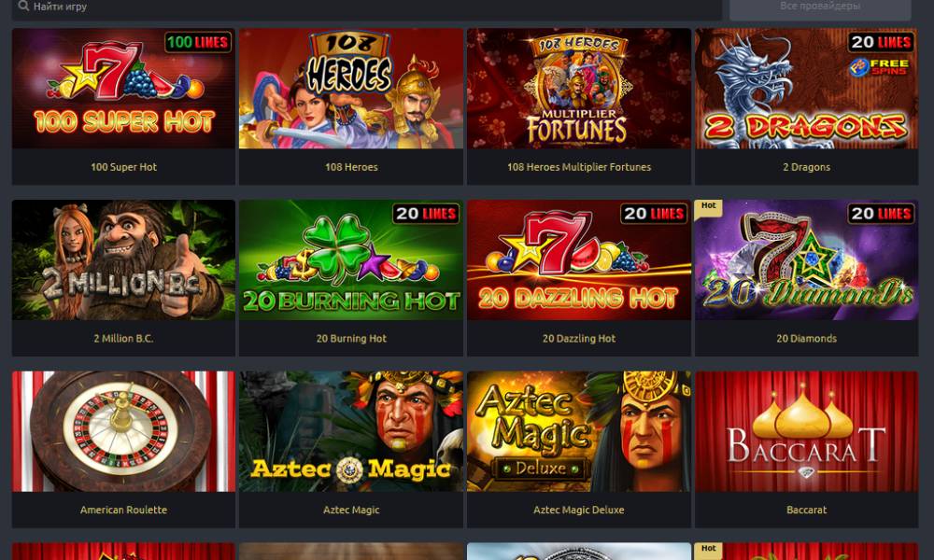Open the Aztec Magic Deluxe thumbnail

(x=579, y=431)
